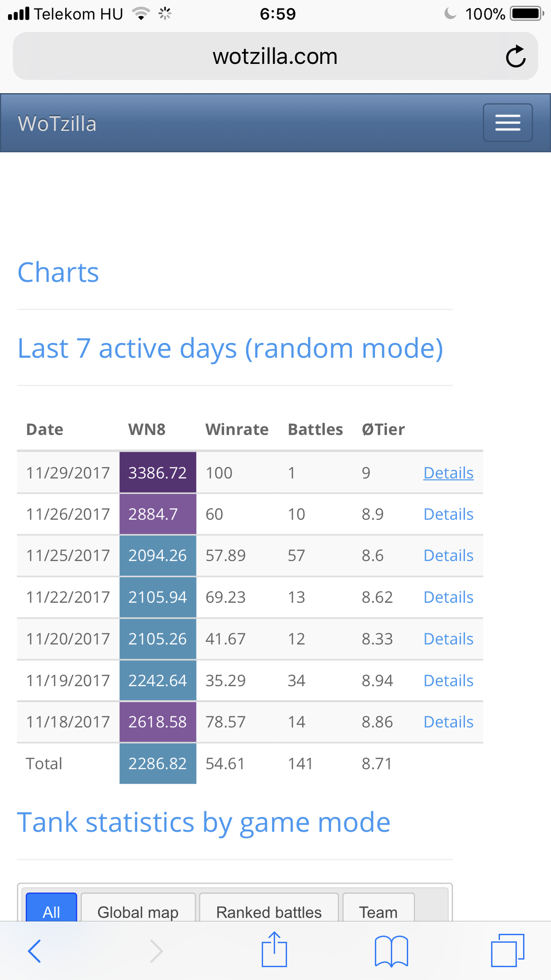Switch to the Ranked battles tab

point(269,908)
